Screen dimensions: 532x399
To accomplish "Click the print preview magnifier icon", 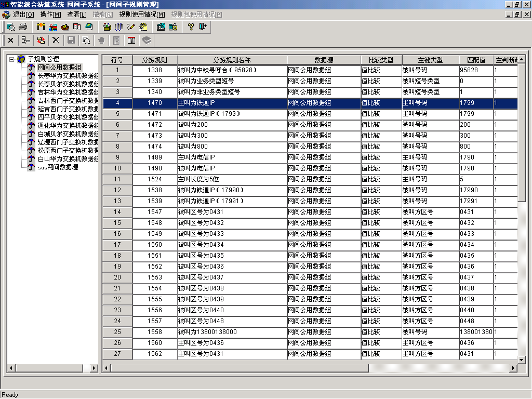I will click(11, 26).
